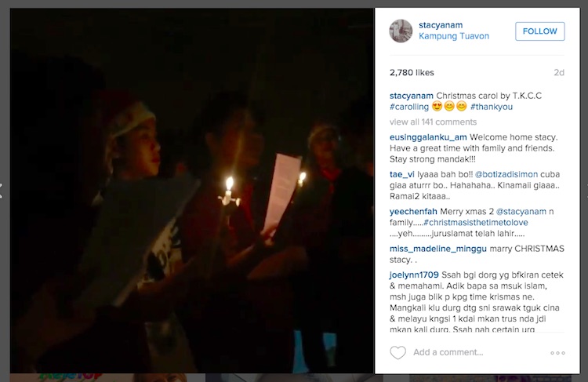The image size is (588, 382).
Task: Visit tae_vi's profile
Action: (402, 174)
